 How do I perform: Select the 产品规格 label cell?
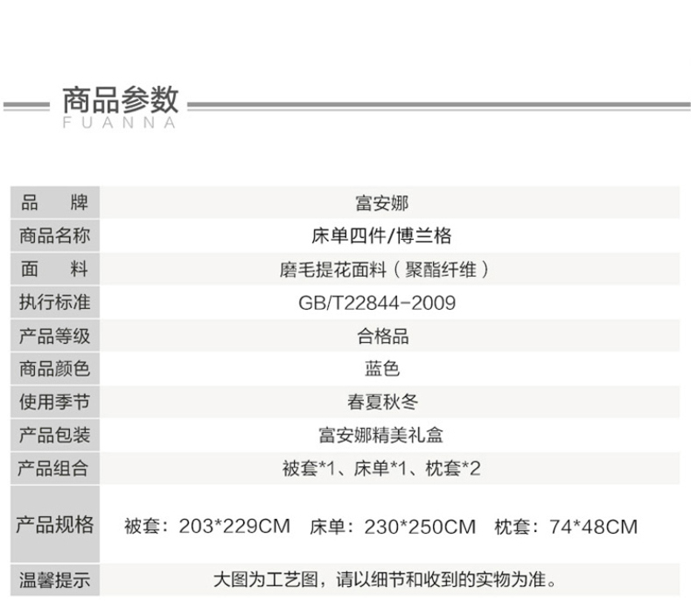[x=55, y=524]
